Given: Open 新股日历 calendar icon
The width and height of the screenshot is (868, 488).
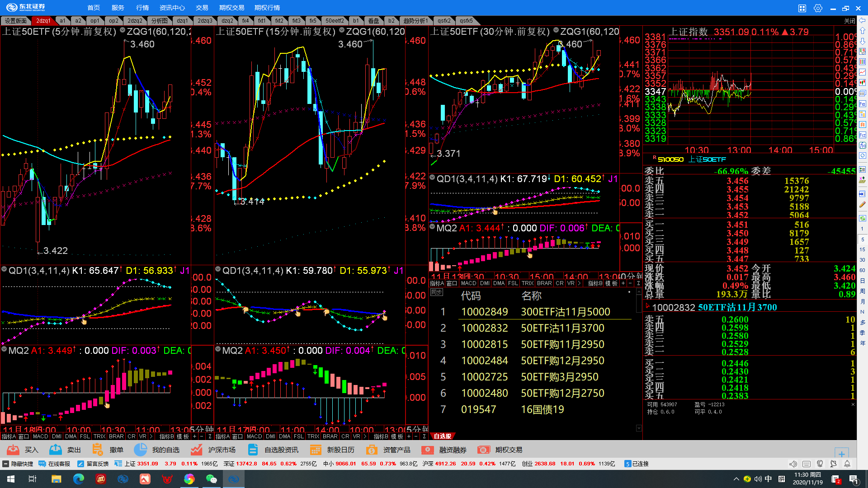Looking at the screenshot, I should [x=316, y=450].
